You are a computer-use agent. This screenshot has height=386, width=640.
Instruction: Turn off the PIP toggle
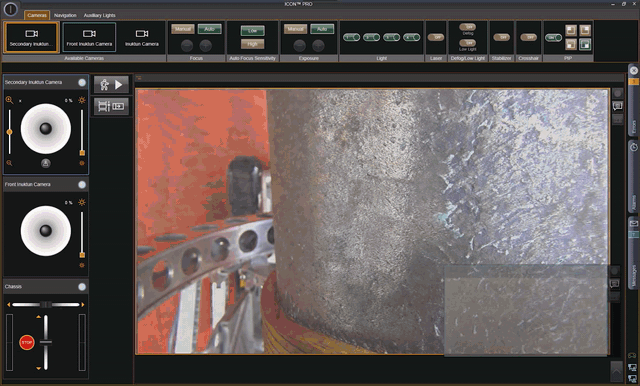point(553,38)
